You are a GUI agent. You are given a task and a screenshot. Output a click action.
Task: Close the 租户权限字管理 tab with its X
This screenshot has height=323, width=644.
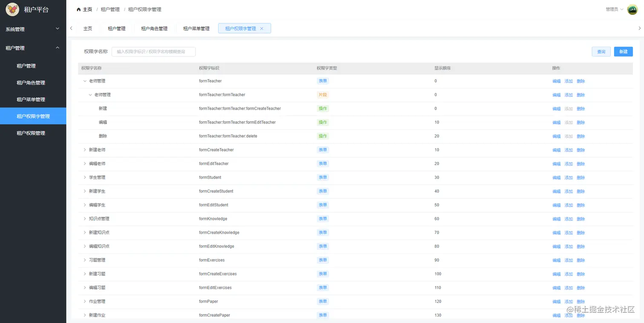pos(262,29)
